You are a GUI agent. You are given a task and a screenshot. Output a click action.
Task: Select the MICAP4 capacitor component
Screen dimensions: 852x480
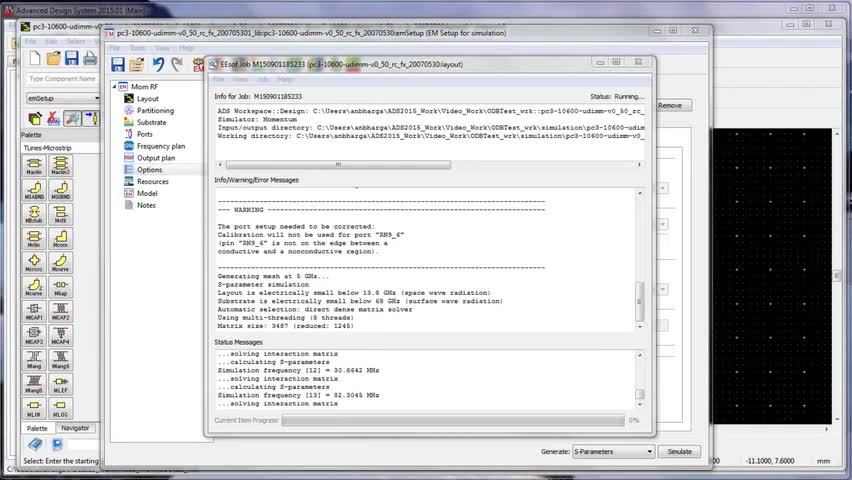click(x=60, y=335)
